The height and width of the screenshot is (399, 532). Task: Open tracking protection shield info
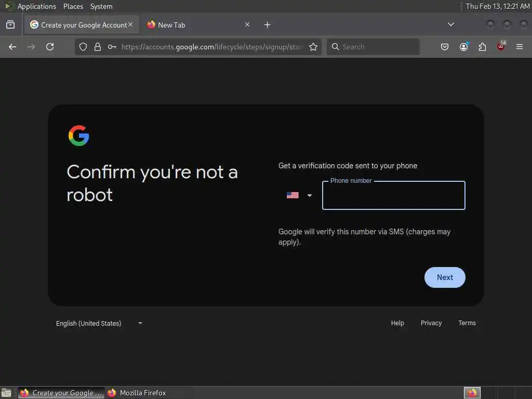coord(83,47)
